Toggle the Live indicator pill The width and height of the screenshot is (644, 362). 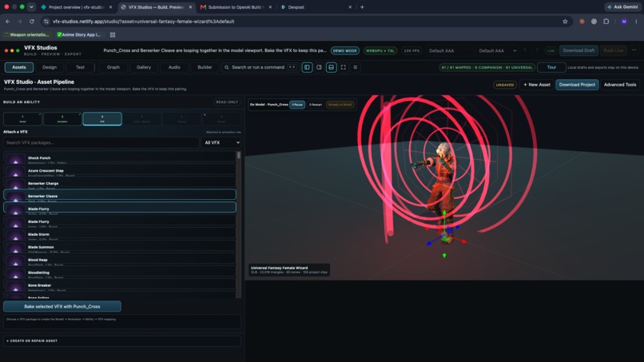[x=551, y=50]
